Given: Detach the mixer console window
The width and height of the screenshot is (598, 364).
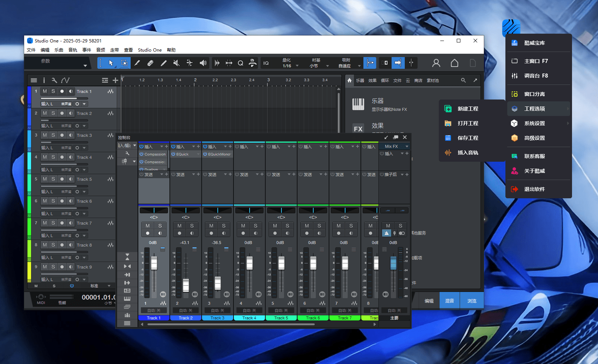Looking at the screenshot, I should pos(396,137).
